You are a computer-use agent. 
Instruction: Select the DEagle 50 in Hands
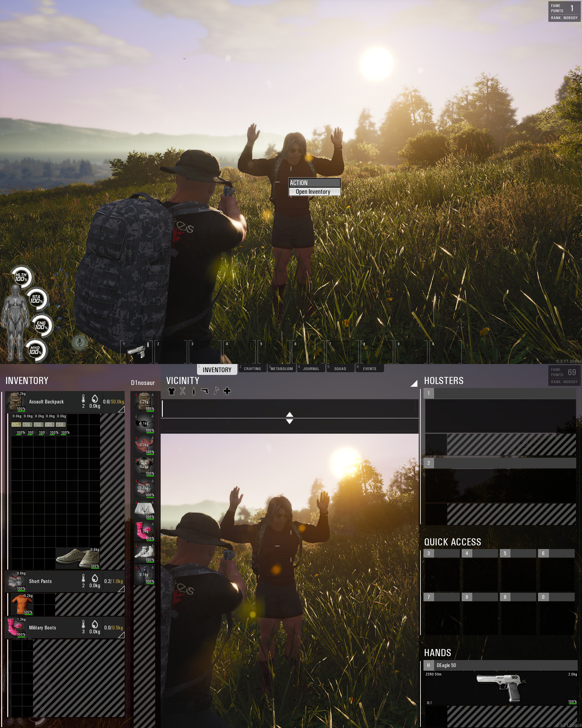pyautogui.click(x=501, y=688)
